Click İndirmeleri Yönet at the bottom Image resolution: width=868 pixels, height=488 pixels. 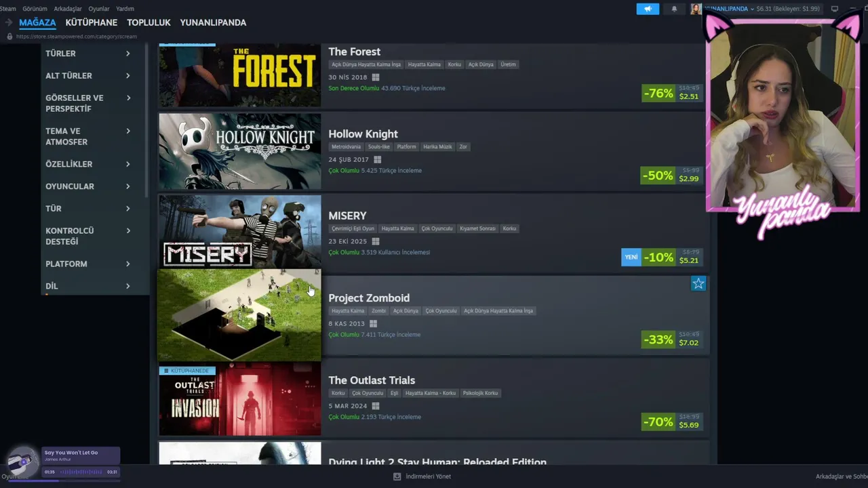tap(428, 476)
